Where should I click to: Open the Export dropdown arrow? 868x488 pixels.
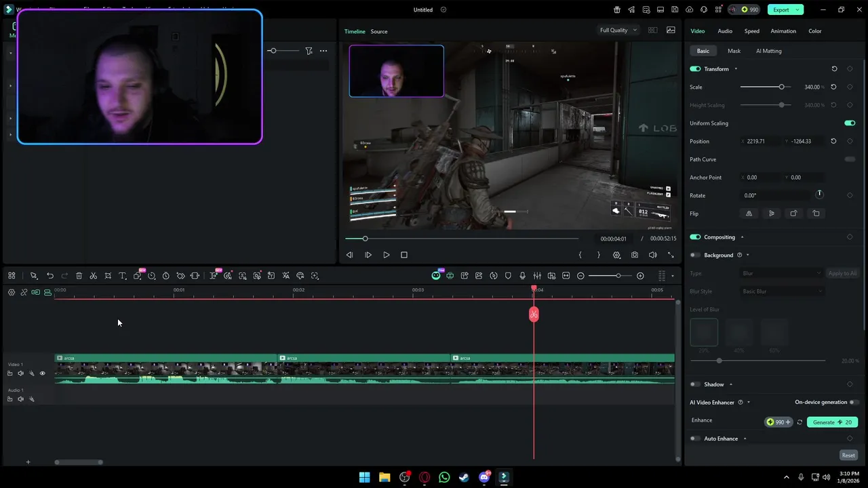[798, 9]
